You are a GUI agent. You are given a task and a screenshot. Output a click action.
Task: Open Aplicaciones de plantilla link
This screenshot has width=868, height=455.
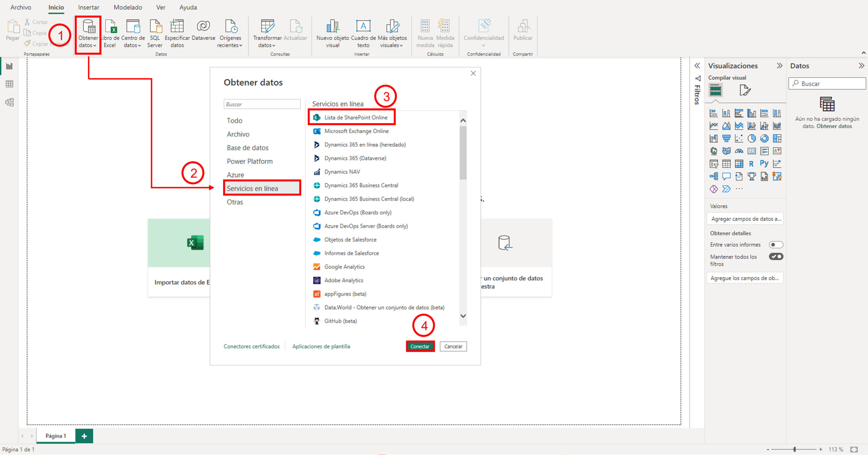pyautogui.click(x=321, y=346)
